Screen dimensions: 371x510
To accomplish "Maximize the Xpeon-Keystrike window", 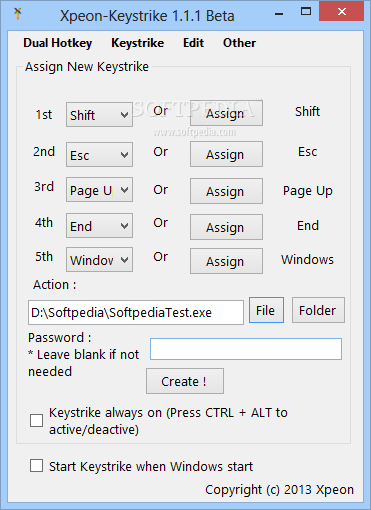I will [306, 12].
